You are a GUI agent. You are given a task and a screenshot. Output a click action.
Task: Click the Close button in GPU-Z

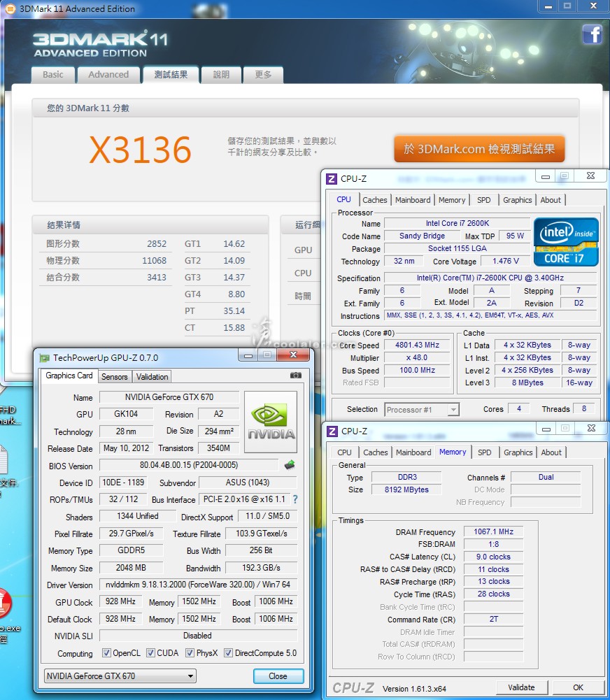(278, 676)
